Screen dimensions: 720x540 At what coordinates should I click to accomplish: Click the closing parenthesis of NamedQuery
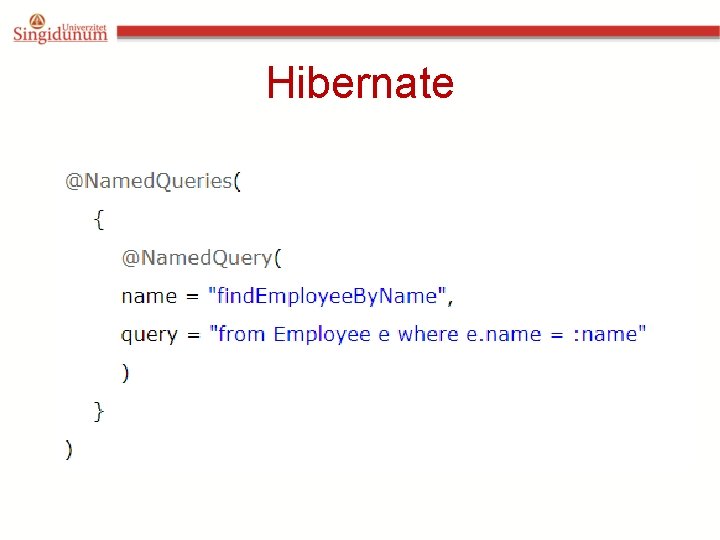[125, 372]
